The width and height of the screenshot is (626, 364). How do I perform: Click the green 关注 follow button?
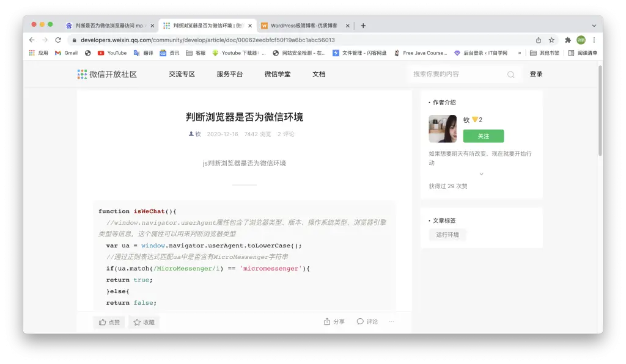click(483, 136)
